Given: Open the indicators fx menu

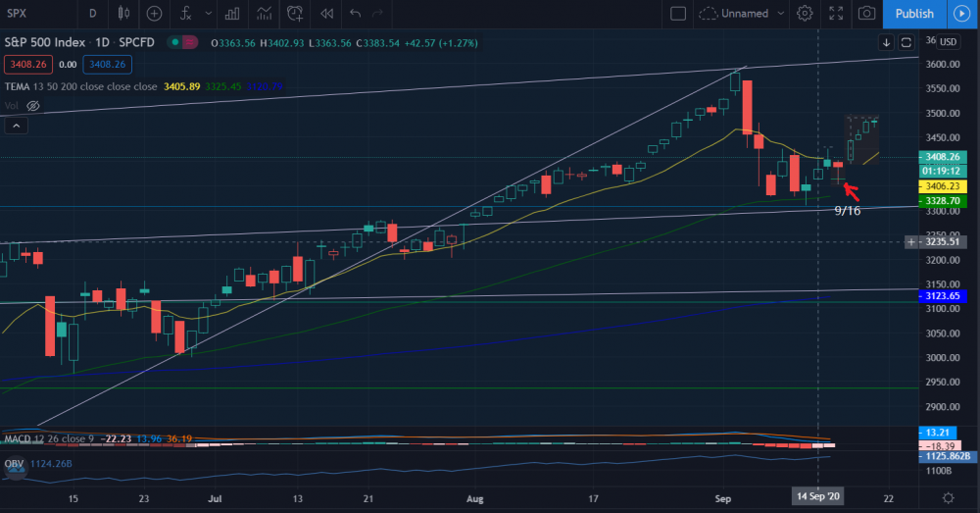Looking at the screenshot, I should pyautogui.click(x=187, y=14).
